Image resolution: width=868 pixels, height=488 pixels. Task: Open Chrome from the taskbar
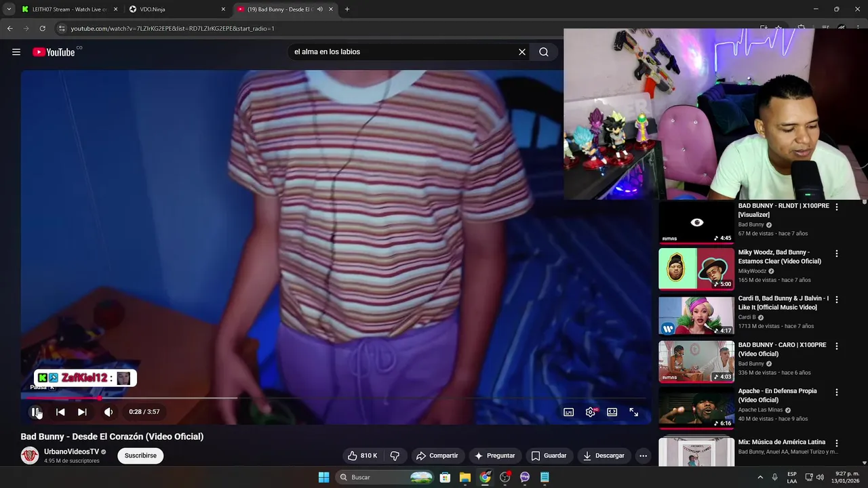point(485,477)
